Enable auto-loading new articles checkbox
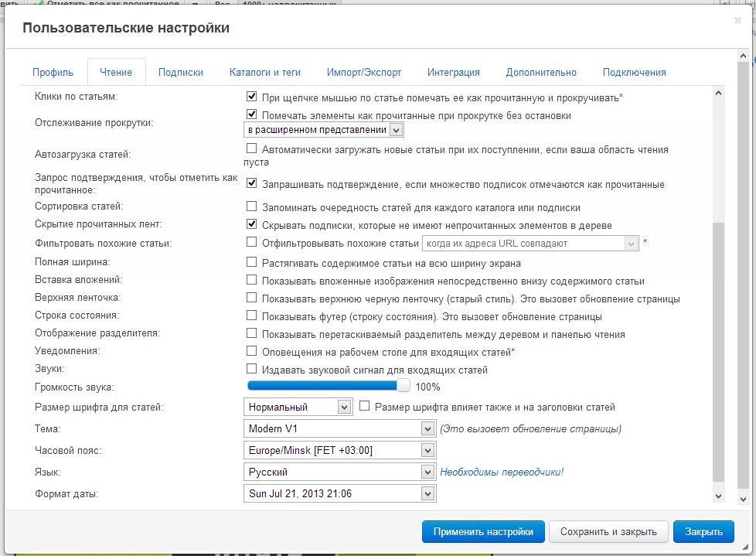This screenshot has height=556, width=756. [x=252, y=148]
